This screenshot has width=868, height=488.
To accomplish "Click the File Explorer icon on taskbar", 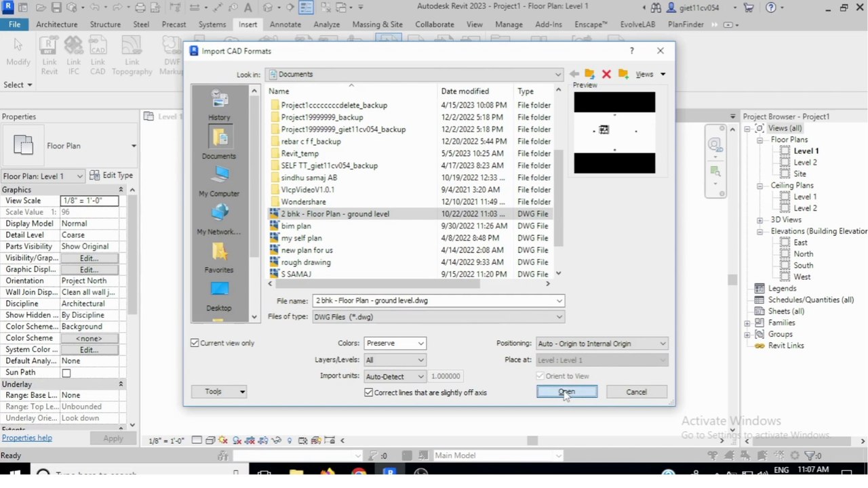I will 296,472.
